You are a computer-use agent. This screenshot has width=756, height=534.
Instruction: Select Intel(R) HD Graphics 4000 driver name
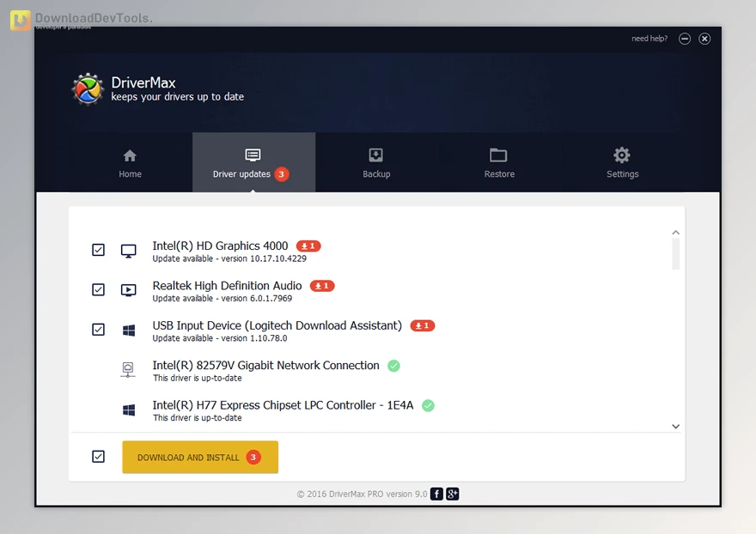220,246
